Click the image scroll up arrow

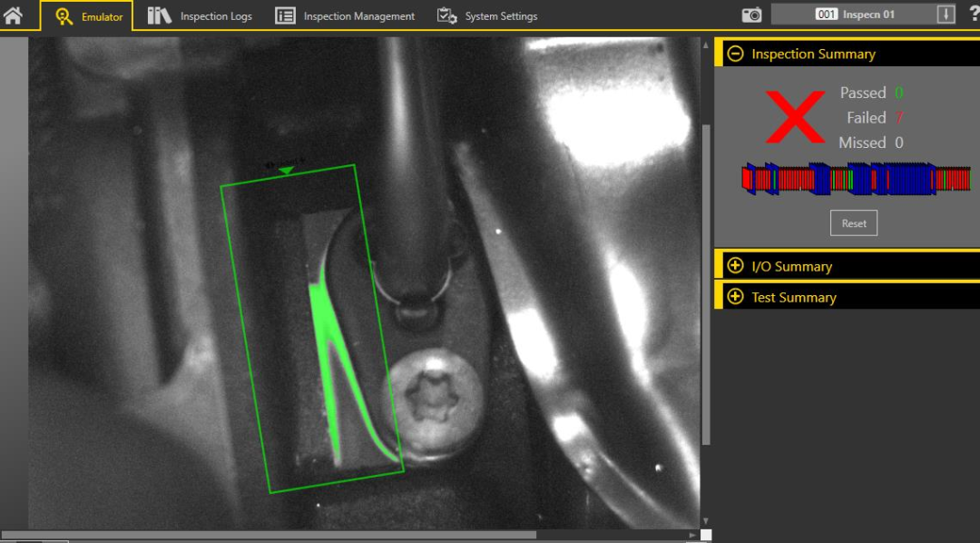[x=706, y=45]
